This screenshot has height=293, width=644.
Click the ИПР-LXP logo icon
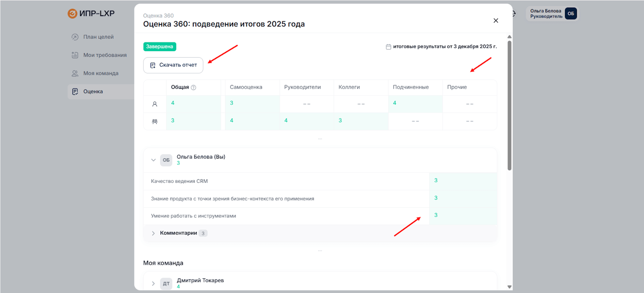[72, 13]
